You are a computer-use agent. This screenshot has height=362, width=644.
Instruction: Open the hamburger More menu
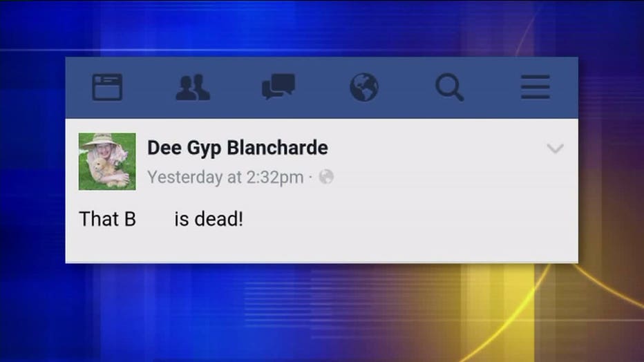click(x=535, y=87)
